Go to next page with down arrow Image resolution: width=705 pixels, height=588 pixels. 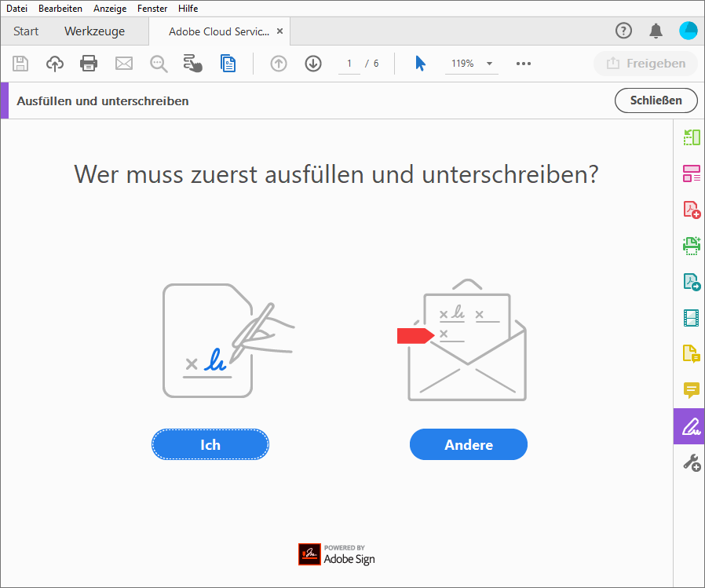[312, 64]
